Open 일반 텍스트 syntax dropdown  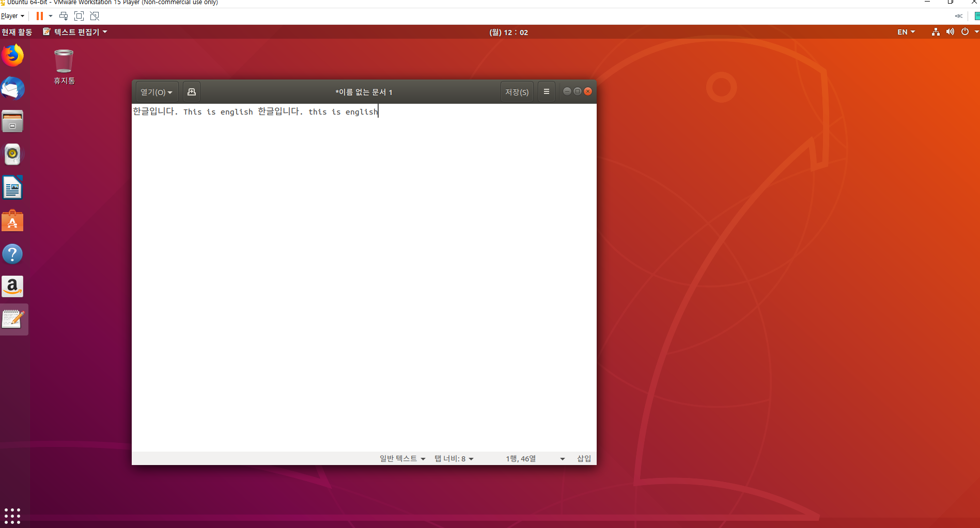coord(402,458)
